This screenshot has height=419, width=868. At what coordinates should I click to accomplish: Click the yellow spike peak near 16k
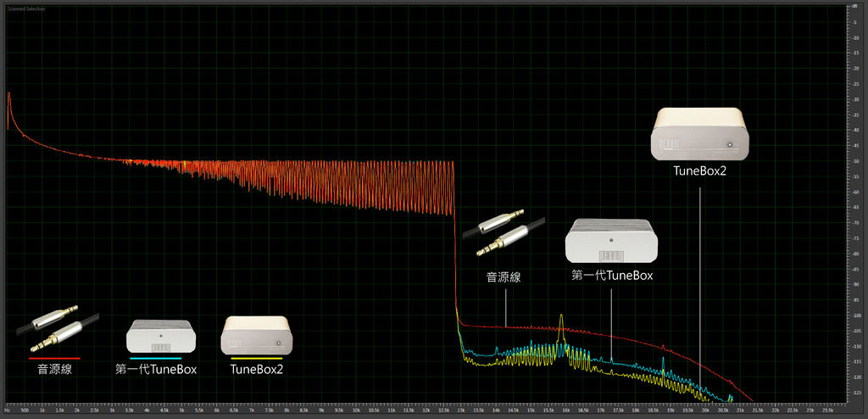561,316
